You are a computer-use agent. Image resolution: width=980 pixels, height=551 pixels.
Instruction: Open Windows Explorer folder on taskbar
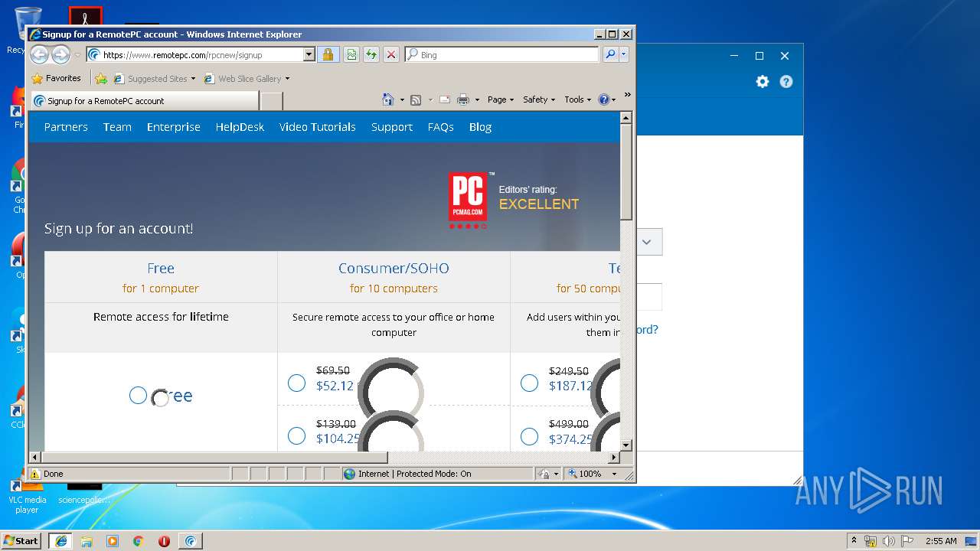tap(87, 541)
